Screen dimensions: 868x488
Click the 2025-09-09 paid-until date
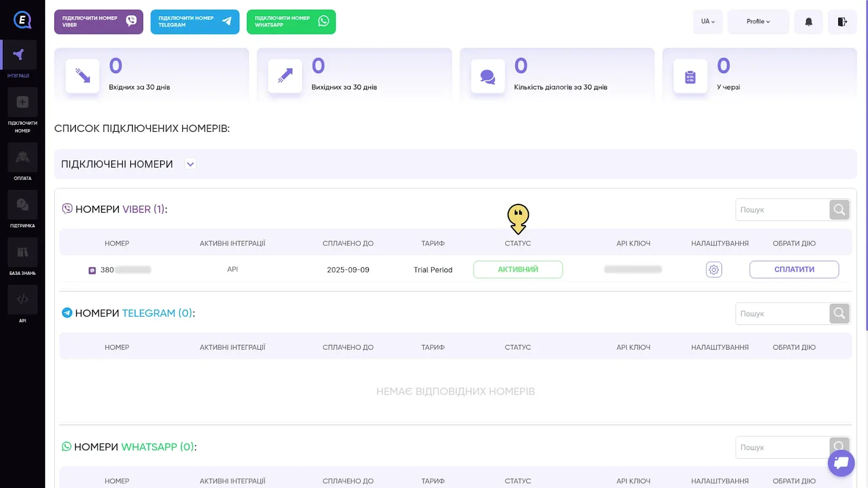pyautogui.click(x=348, y=269)
